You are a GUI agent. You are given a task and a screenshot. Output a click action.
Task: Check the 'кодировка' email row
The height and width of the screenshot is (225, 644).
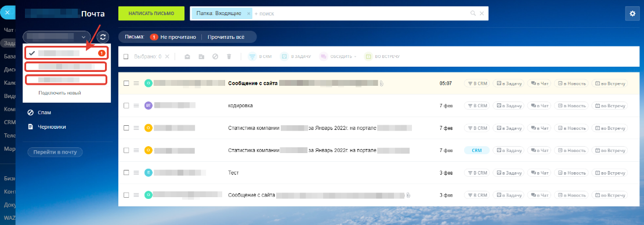(126, 106)
